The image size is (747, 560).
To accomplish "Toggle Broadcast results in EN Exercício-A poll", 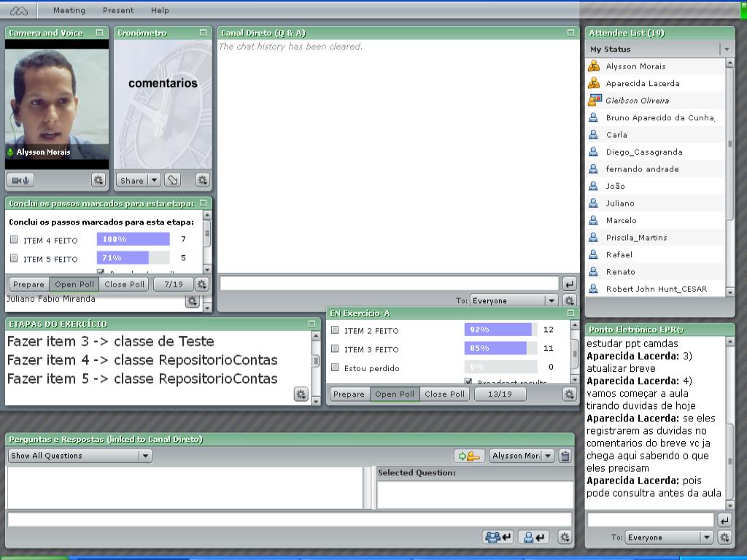I will [468, 381].
